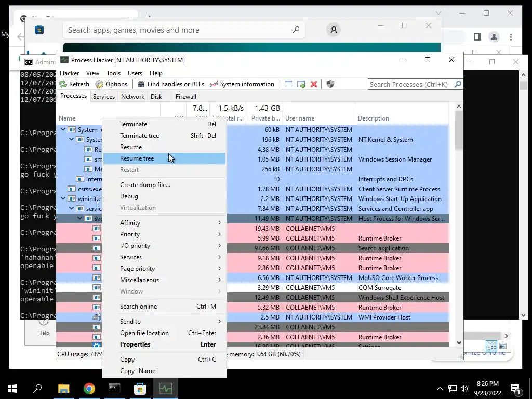Open the Store user account icon
The height and width of the screenshot is (399, 532).
coord(334,30)
